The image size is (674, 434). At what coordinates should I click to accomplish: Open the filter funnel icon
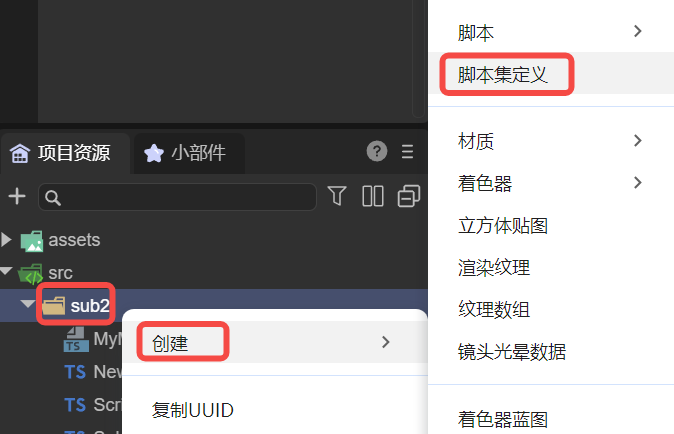point(337,196)
